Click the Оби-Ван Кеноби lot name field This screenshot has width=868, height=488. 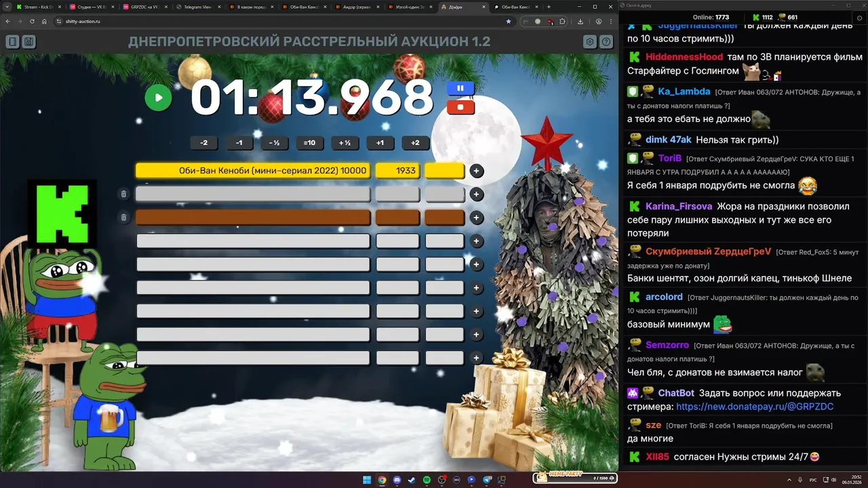(253, 171)
